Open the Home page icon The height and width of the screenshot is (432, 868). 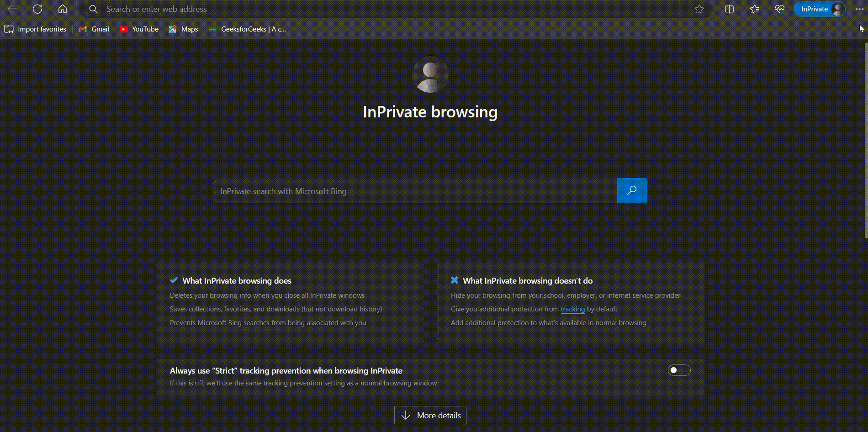(63, 9)
